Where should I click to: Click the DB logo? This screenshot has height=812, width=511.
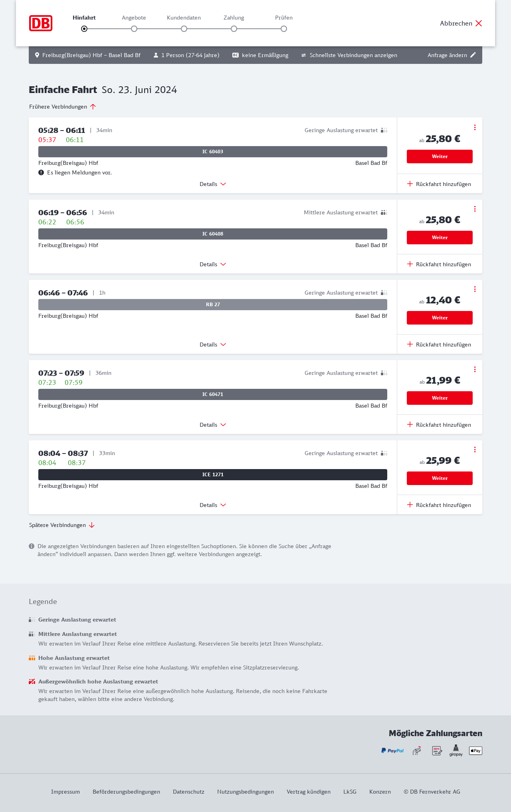[x=41, y=23]
